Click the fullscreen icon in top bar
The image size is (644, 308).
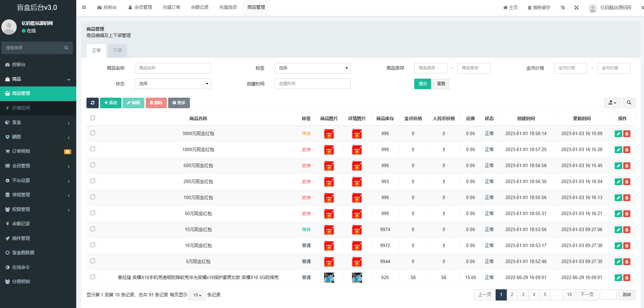576,7
